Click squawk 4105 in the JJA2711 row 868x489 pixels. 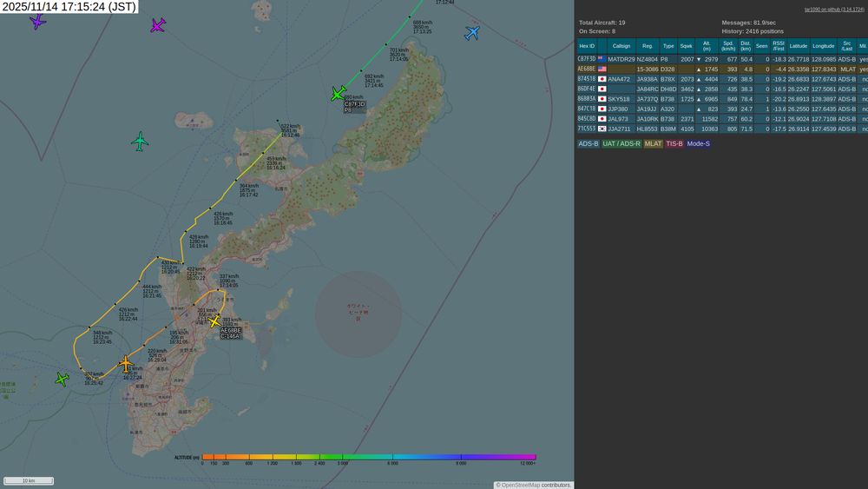coord(687,129)
